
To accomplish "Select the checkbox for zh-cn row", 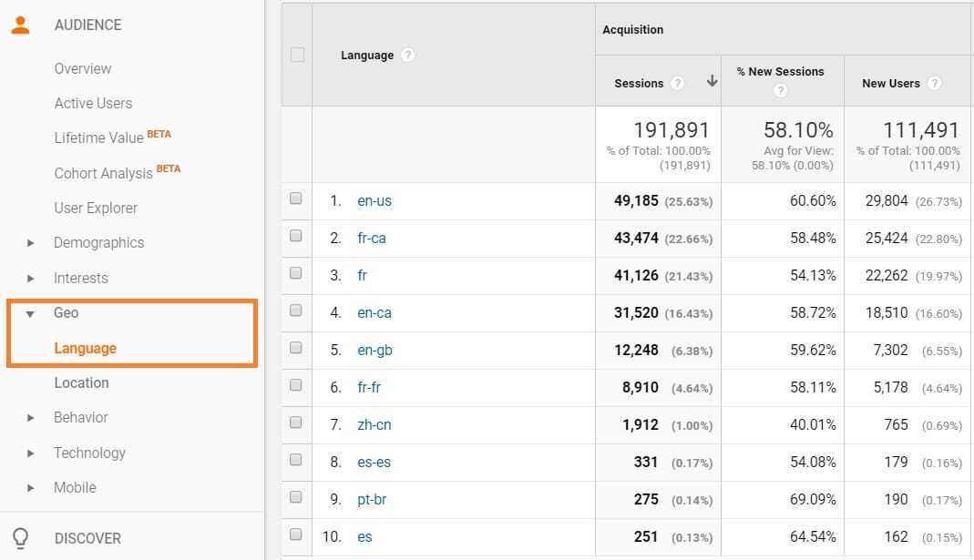I will tap(295, 423).
